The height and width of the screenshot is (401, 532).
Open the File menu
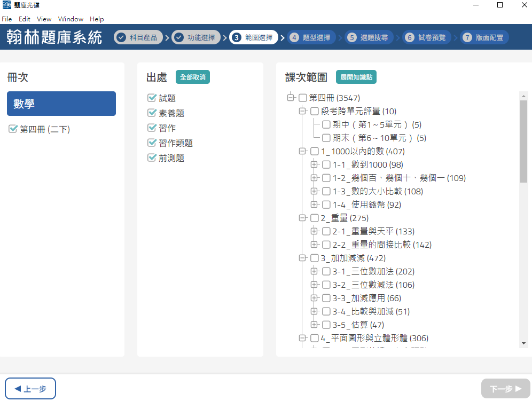pyautogui.click(x=6, y=19)
